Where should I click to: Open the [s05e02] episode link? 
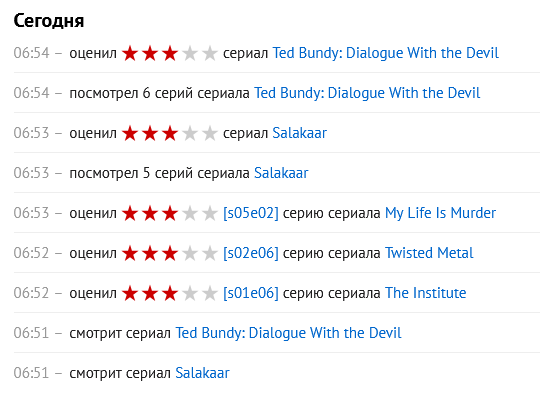[x=251, y=213]
